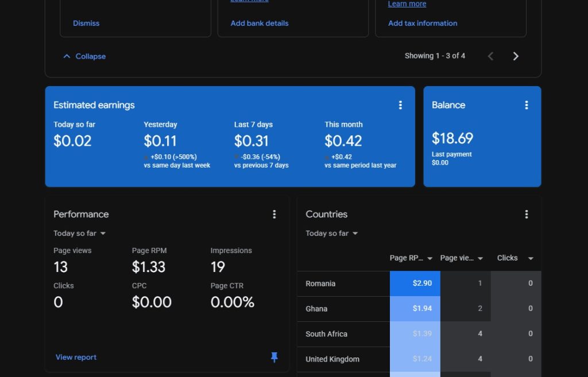Expand the Page views column dropdown
The width and height of the screenshot is (588, 377).
[480, 259]
